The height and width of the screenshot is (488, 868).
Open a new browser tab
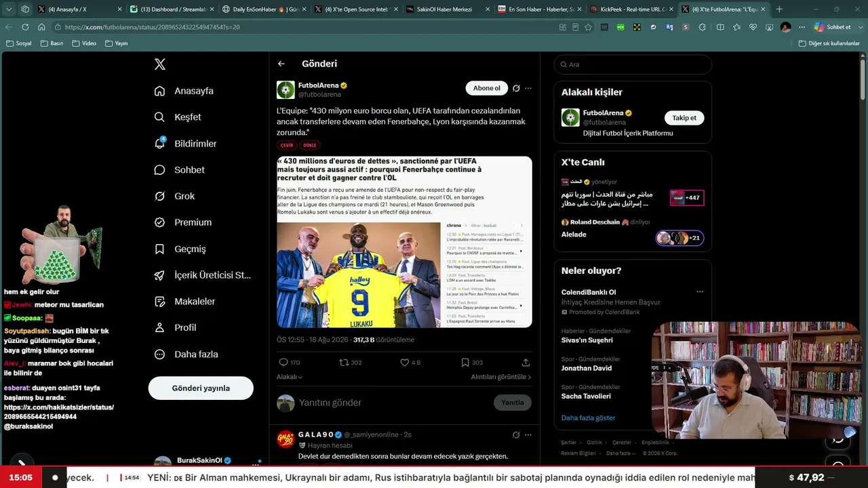coord(779,9)
